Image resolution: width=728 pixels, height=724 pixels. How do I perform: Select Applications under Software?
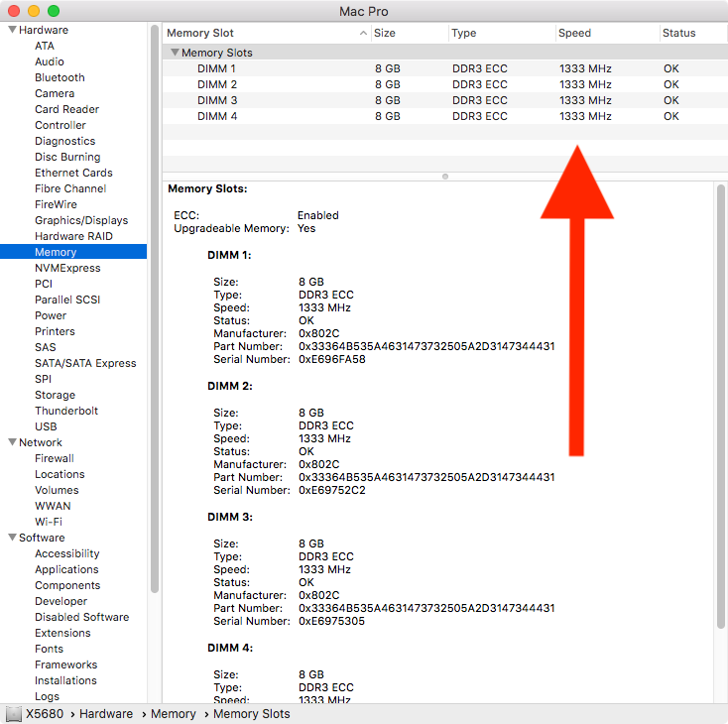pyautogui.click(x=66, y=569)
